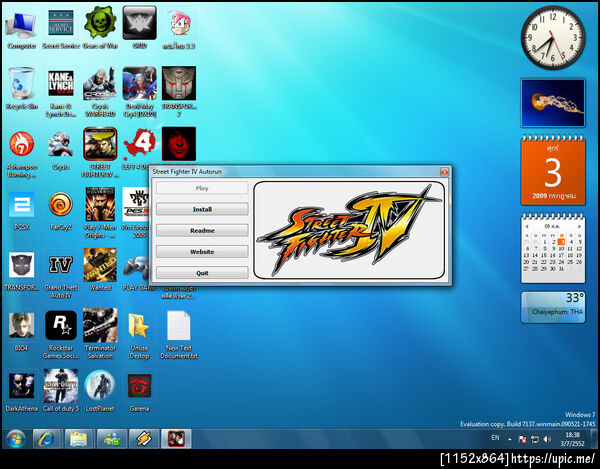The height and width of the screenshot is (469, 600).
Task: Launch Winamp lightning-bolt taskbar icon
Action: pos(143,439)
